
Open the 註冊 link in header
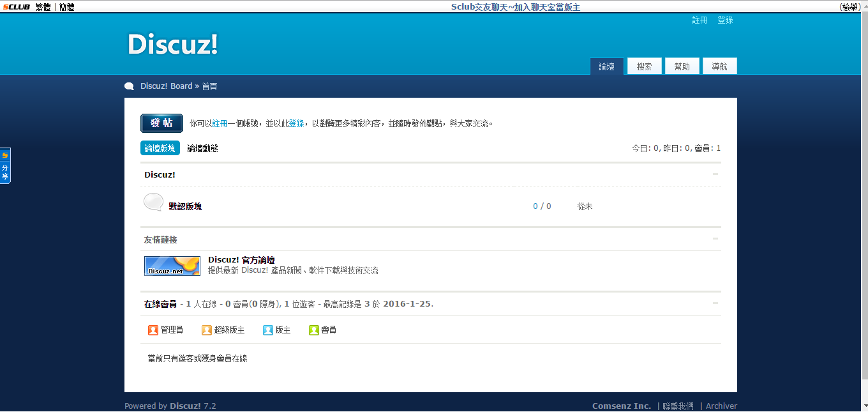point(700,20)
